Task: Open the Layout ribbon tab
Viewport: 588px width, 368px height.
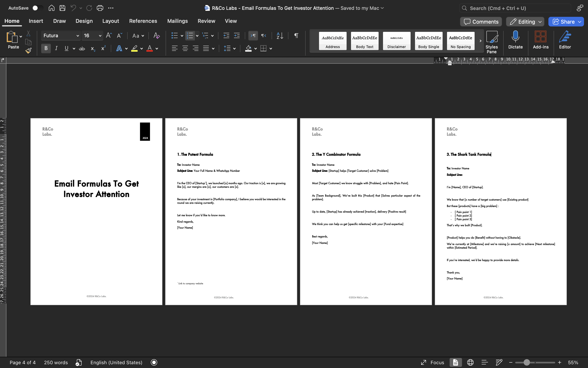Action: click(x=111, y=21)
